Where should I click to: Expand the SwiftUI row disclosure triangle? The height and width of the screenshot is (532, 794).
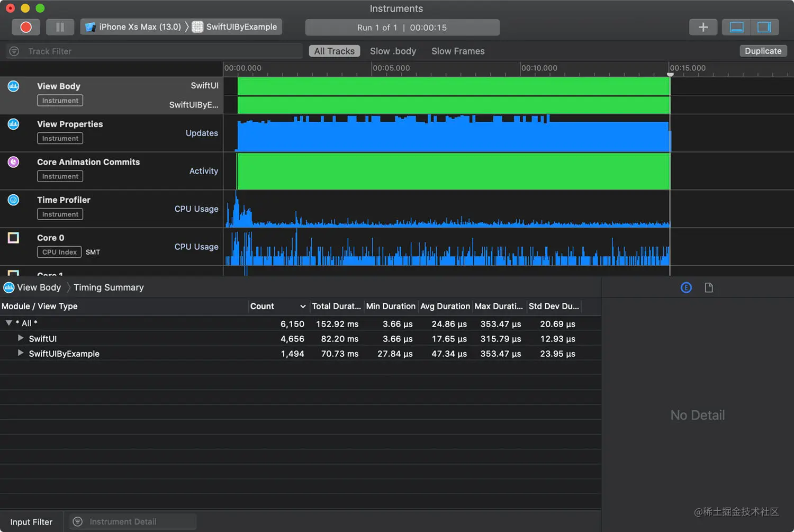[21, 338]
